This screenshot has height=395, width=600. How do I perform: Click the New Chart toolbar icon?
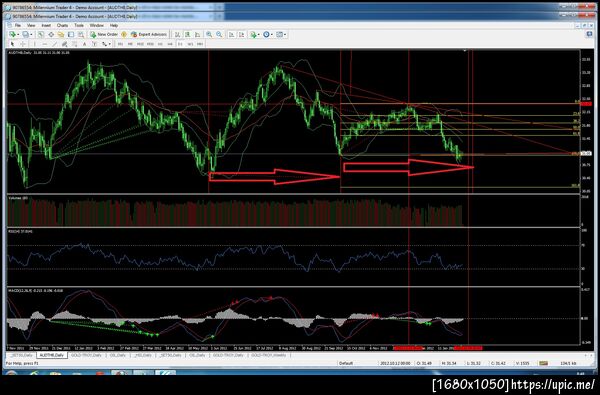[13, 34]
